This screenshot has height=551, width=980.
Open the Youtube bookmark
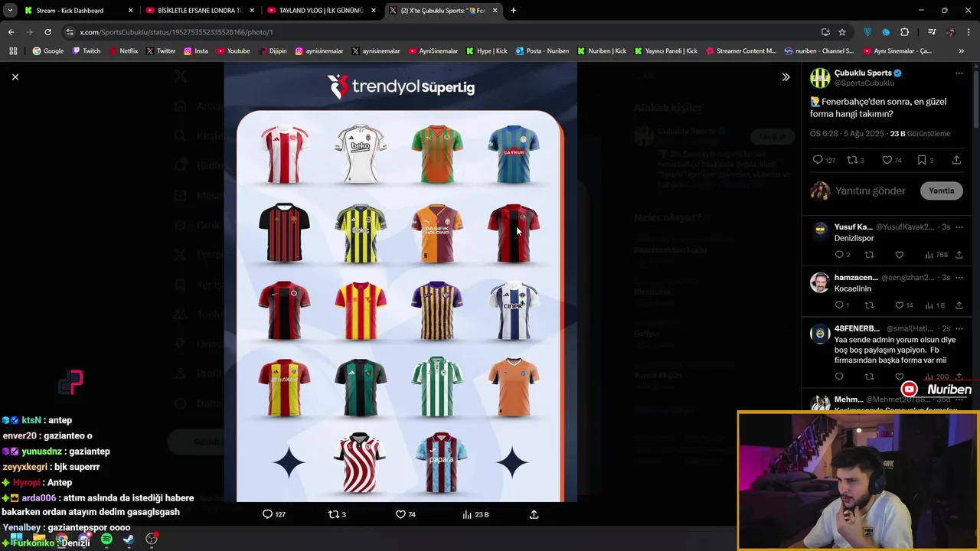[x=233, y=51]
